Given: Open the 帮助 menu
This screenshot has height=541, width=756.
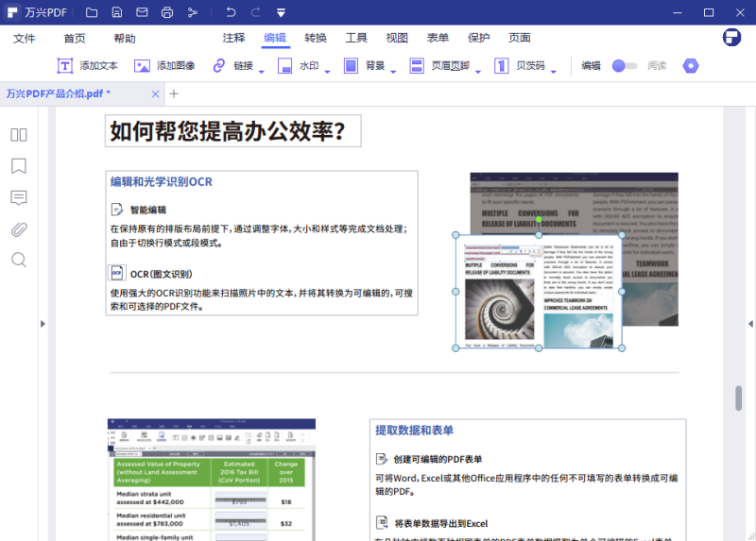Looking at the screenshot, I should 125,39.
